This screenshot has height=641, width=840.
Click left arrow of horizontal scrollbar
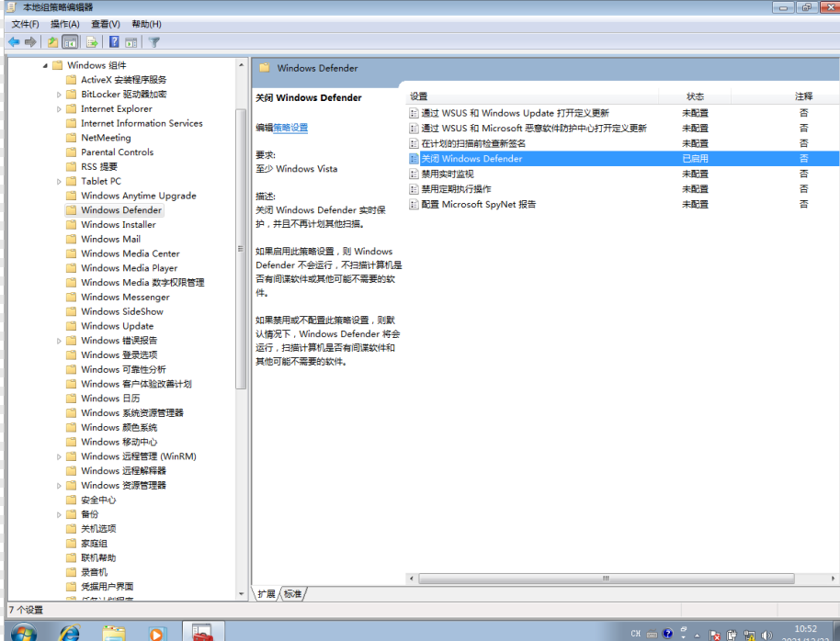411,579
